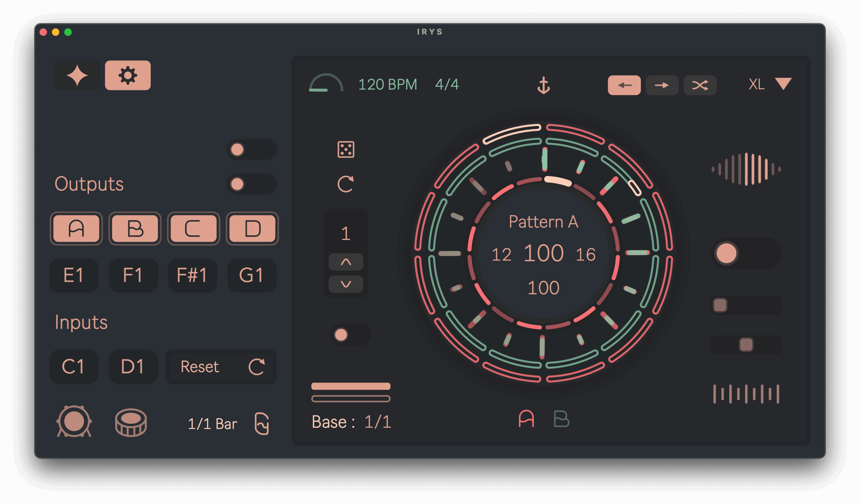Toggle the switch above the Outputs row
This screenshot has height=504, width=860.
pos(252,149)
